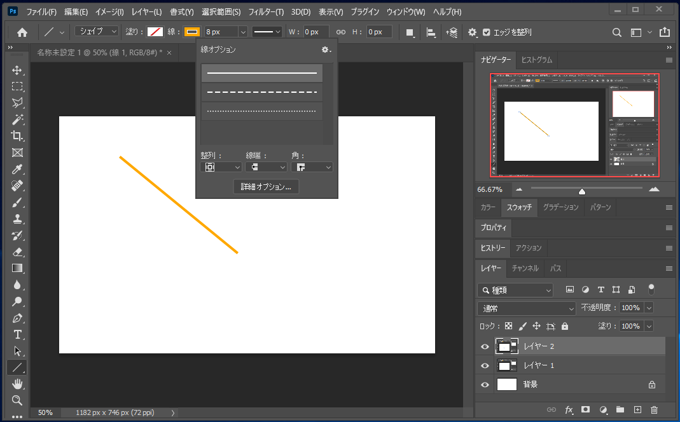Select the Eraser tool
The width and height of the screenshot is (680, 422).
(x=17, y=252)
